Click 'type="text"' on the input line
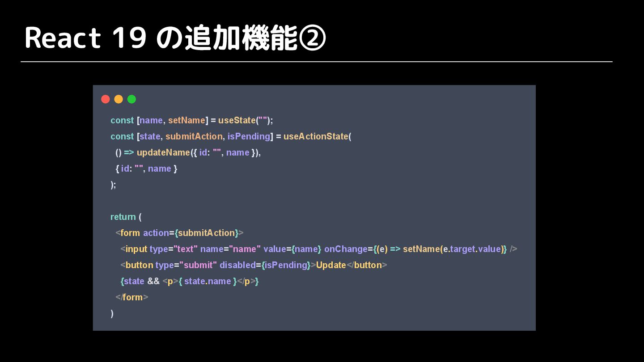This screenshot has width=644, height=362. click(x=174, y=249)
